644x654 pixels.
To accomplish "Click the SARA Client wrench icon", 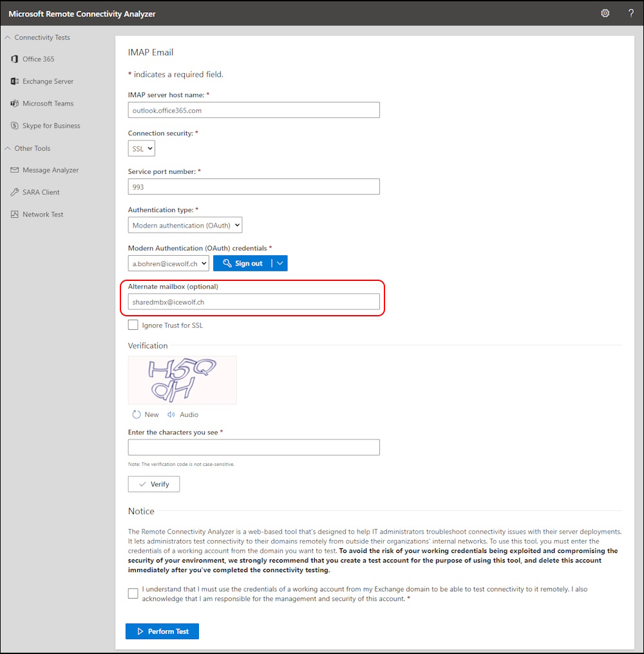I will click(x=15, y=192).
